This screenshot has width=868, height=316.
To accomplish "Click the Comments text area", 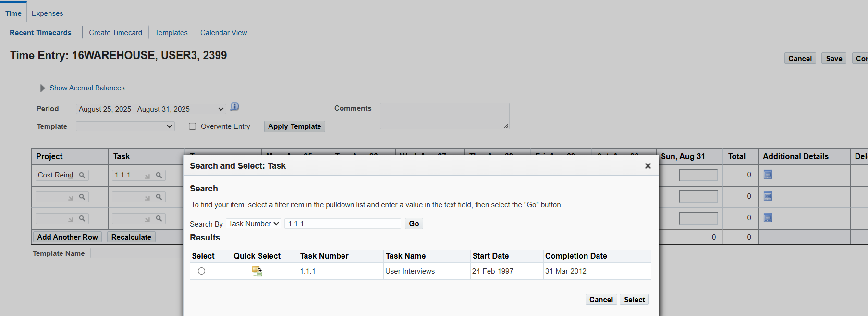I will pos(444,116).
